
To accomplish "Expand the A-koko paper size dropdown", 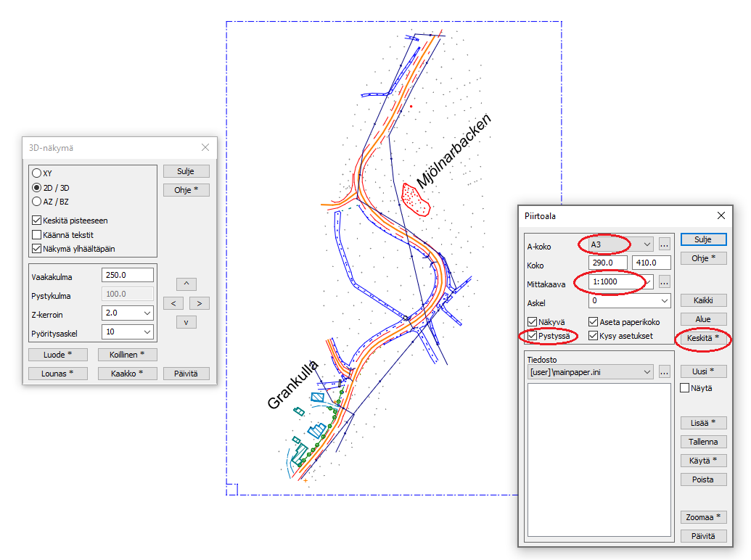I will (x=647, y=244).
